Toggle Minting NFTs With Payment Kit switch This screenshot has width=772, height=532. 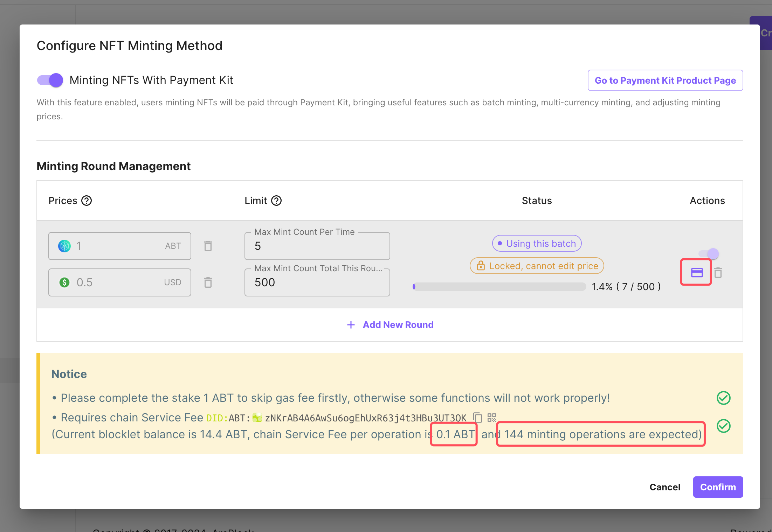point(50,80)
